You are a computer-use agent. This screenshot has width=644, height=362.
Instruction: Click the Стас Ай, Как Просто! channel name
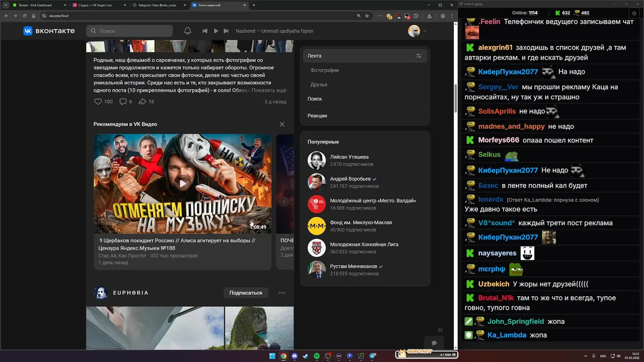click(x=122, y=256)
